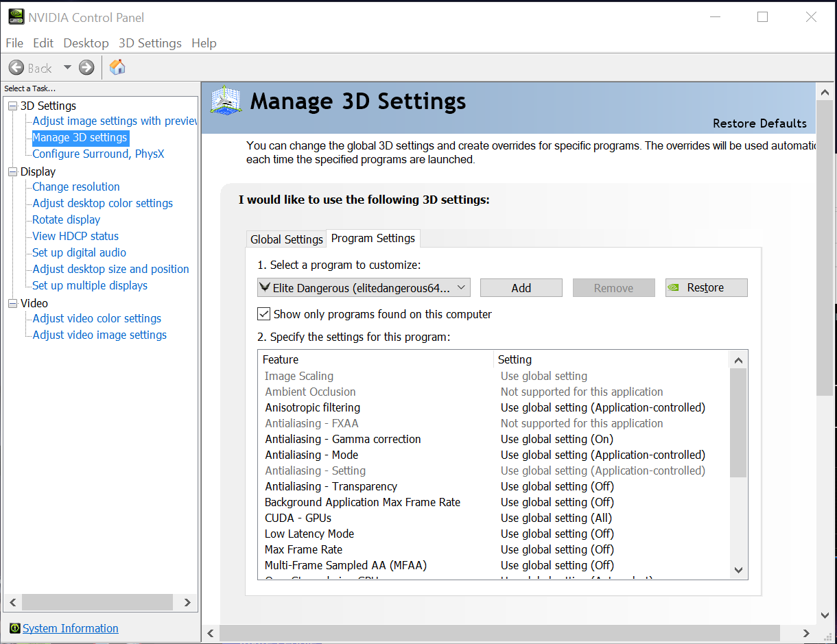Click Ambient Occlusion setting value
837x644 pixels.
click(x=582, y=392)
